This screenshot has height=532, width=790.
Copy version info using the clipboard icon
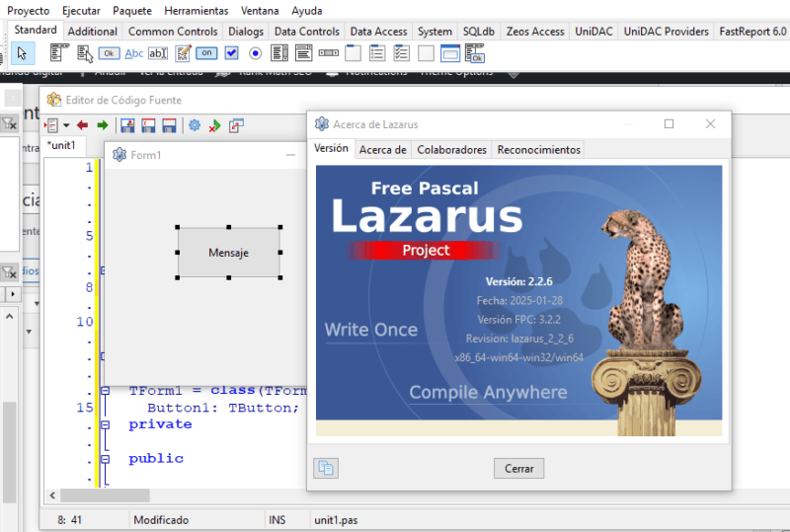click(x=326, y=469)
